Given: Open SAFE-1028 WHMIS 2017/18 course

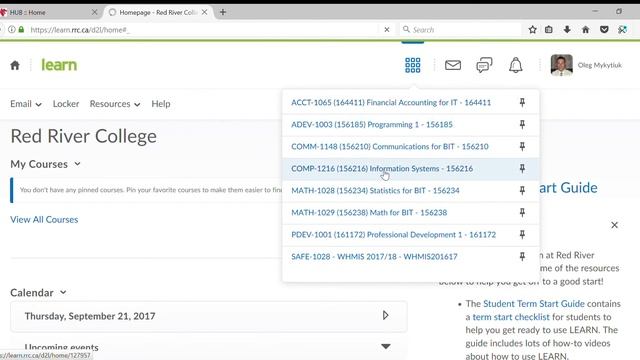Looking at the screenshot, I should pyautogui.click(x=374, y=257).
